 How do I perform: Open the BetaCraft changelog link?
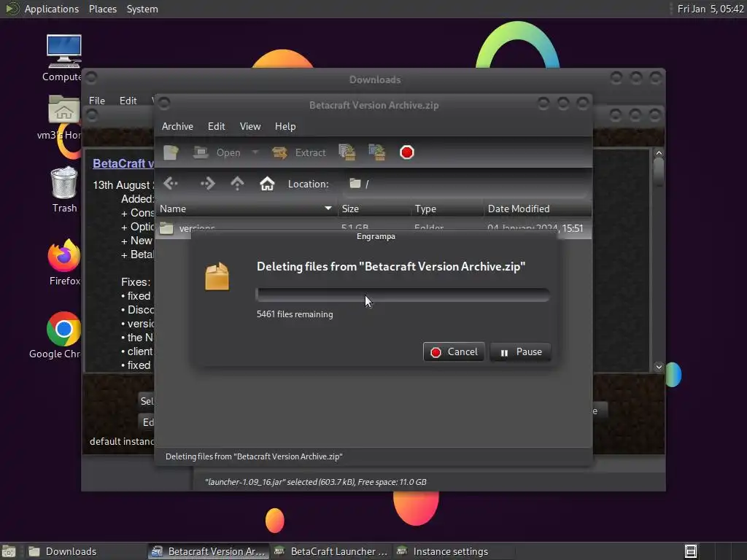(x=123, y=163)
